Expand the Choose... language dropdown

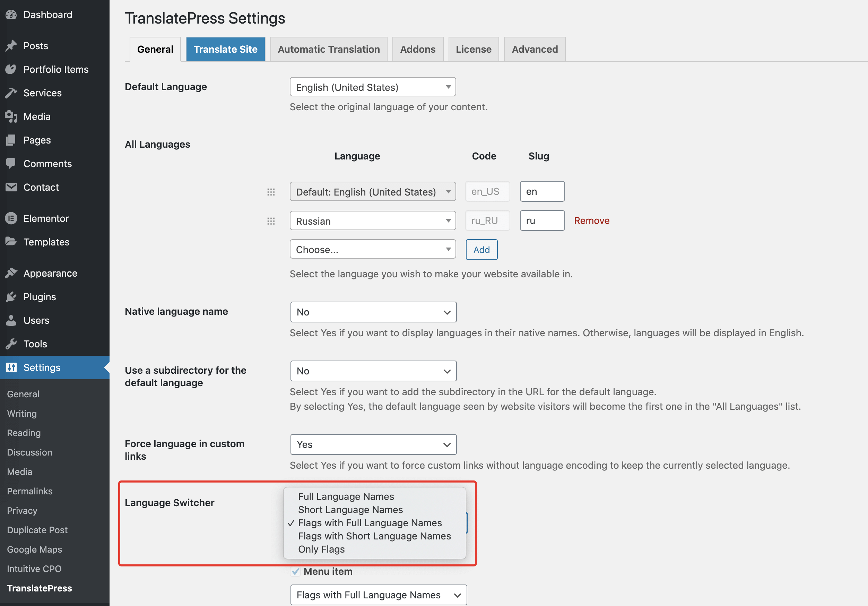[x=372, y=249]
